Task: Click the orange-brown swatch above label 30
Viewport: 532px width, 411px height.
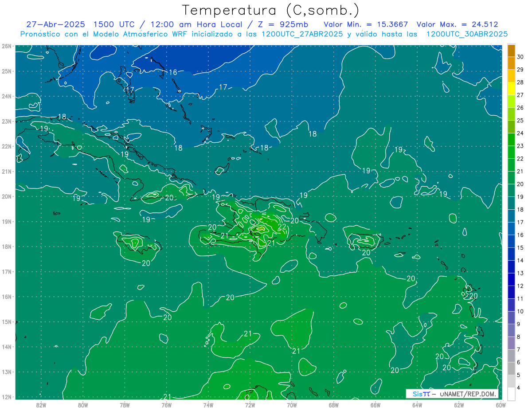Action: coord(511,51)
